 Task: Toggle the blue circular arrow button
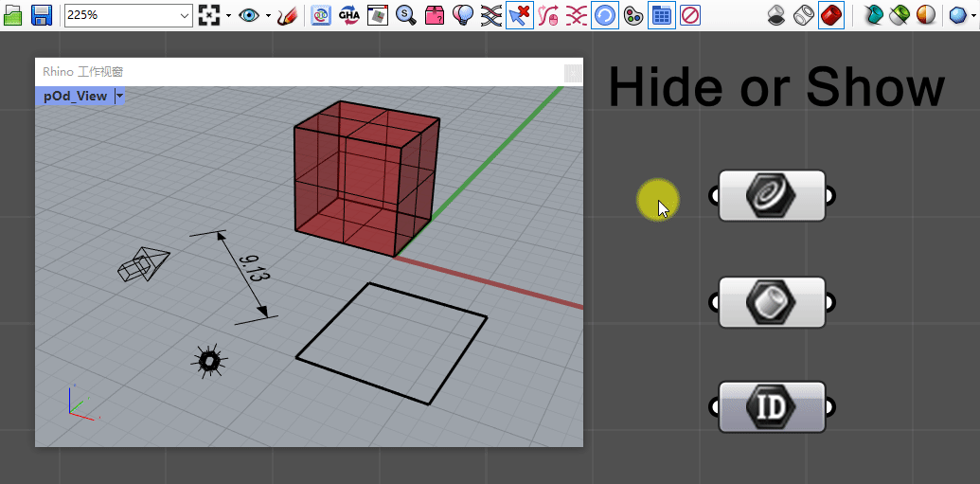click(605, 15)
